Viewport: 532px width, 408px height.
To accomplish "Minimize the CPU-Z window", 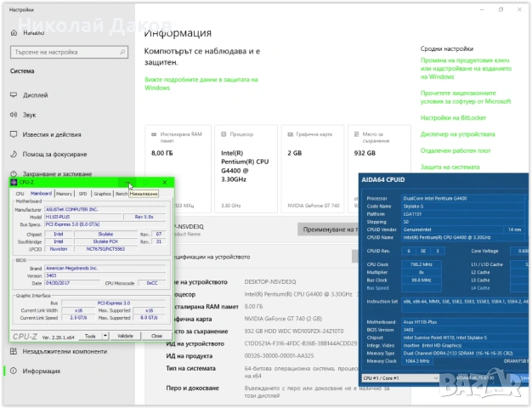I will (x=127, y=182).
